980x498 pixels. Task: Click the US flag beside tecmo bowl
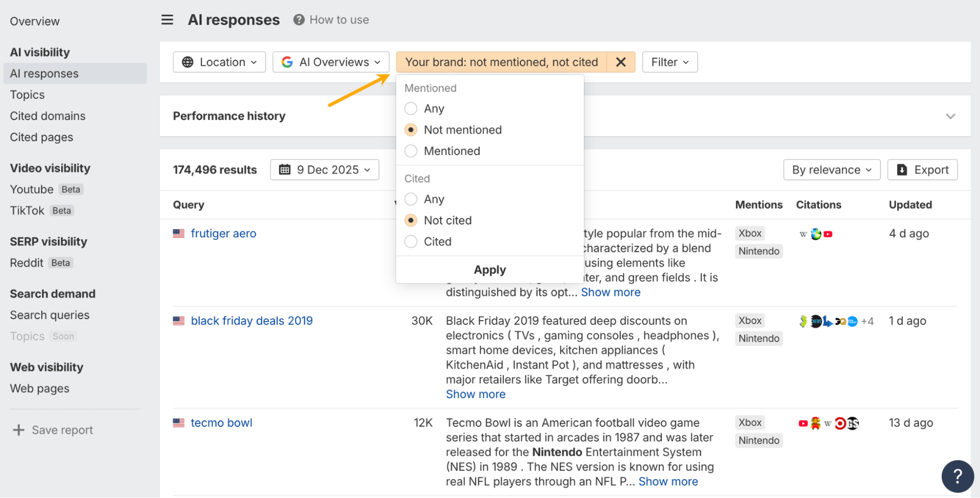point(178,423)
